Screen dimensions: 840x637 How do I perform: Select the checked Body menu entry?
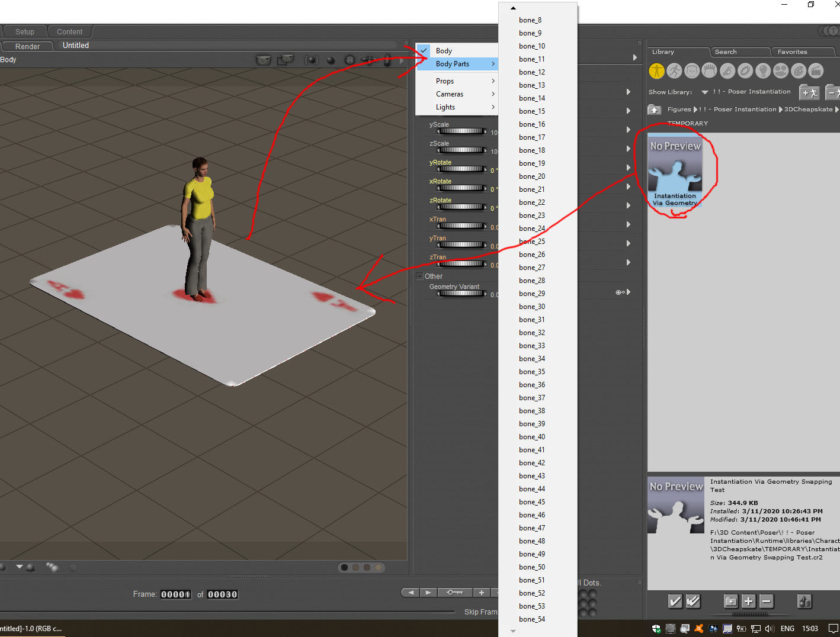pyautogui.click(x=444, y=51)
